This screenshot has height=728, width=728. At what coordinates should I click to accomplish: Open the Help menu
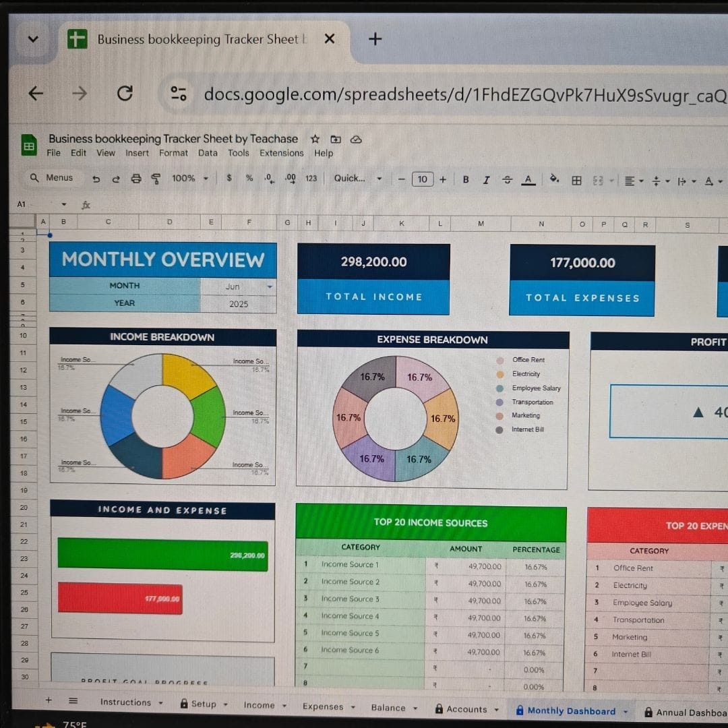click(324, 153)
